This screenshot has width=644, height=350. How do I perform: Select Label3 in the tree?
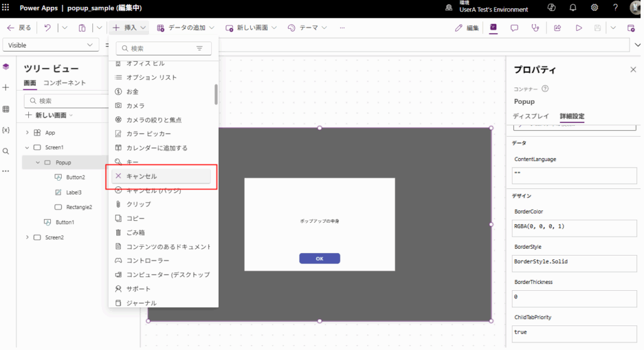pos(74,192)
